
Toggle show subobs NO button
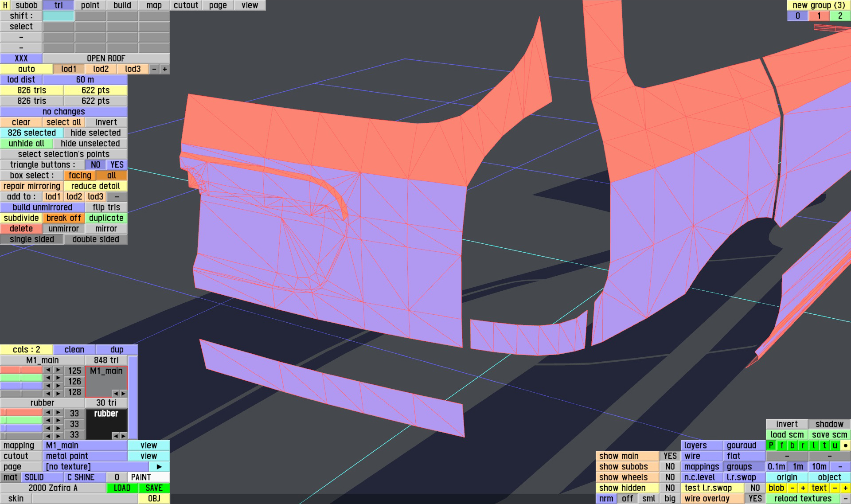click(670, 467)
